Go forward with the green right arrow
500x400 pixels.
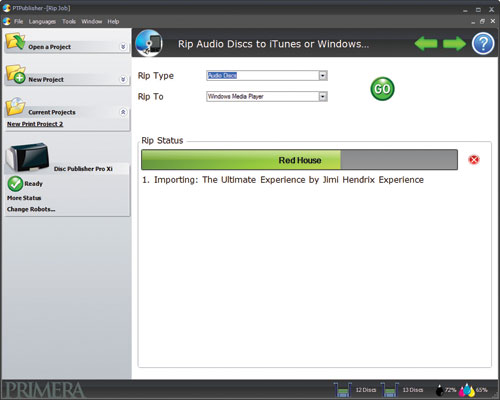point(455,44)
